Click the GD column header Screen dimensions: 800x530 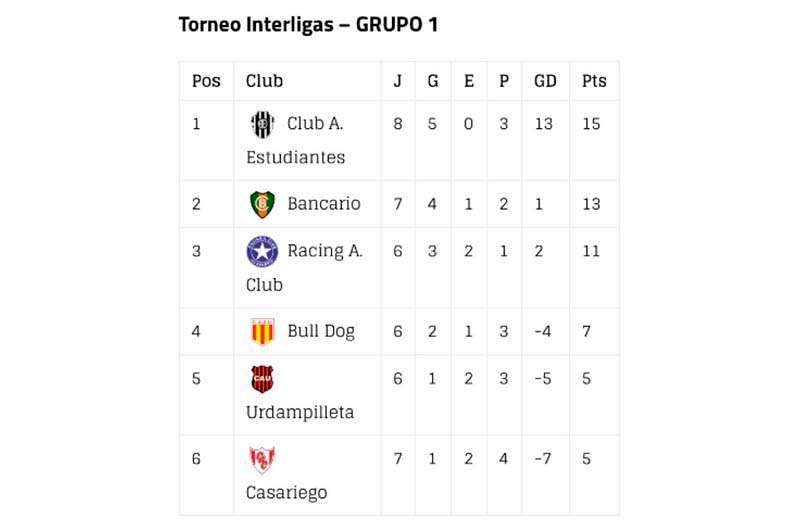[545, 81]
